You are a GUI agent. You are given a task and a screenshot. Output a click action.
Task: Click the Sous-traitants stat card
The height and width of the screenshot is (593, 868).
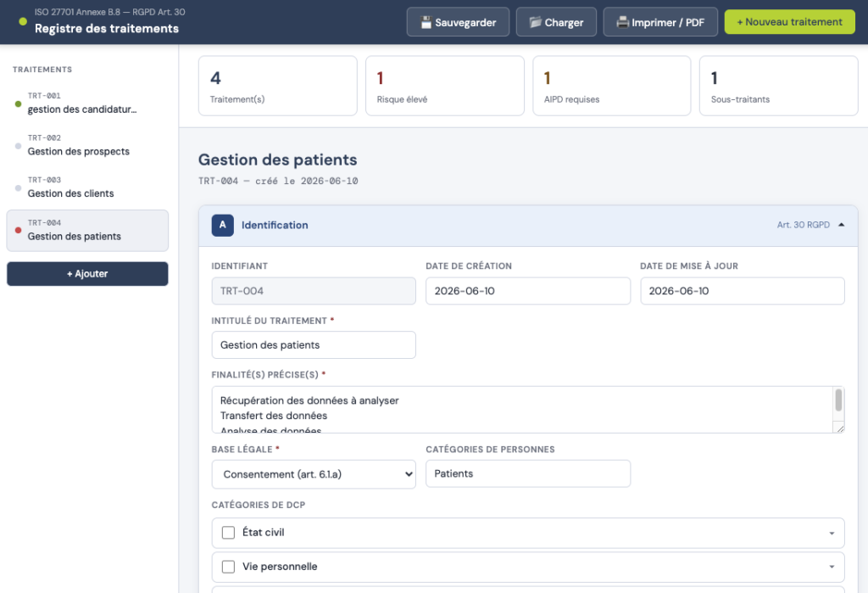click(778, 86)
